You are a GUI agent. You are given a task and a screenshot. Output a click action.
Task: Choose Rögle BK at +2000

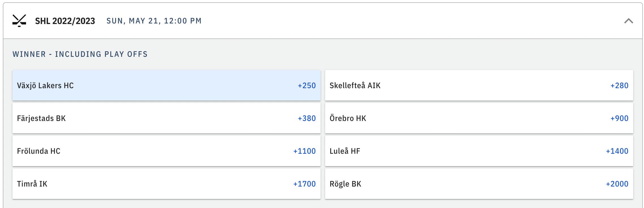coord(479,184)
